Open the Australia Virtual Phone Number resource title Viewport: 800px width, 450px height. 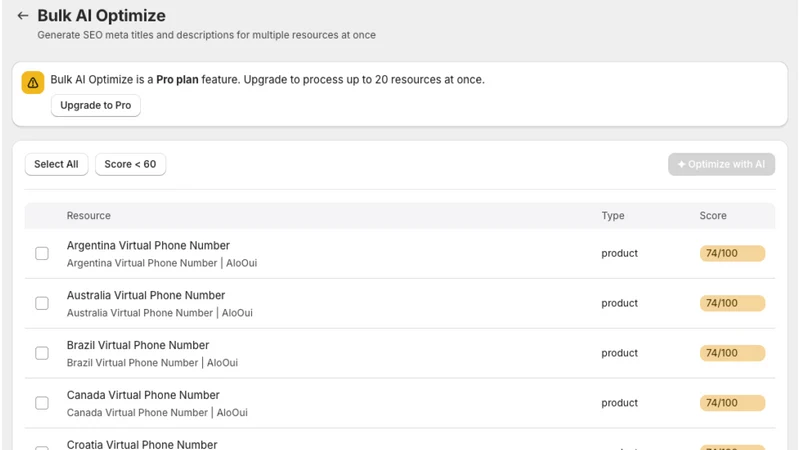146,295
